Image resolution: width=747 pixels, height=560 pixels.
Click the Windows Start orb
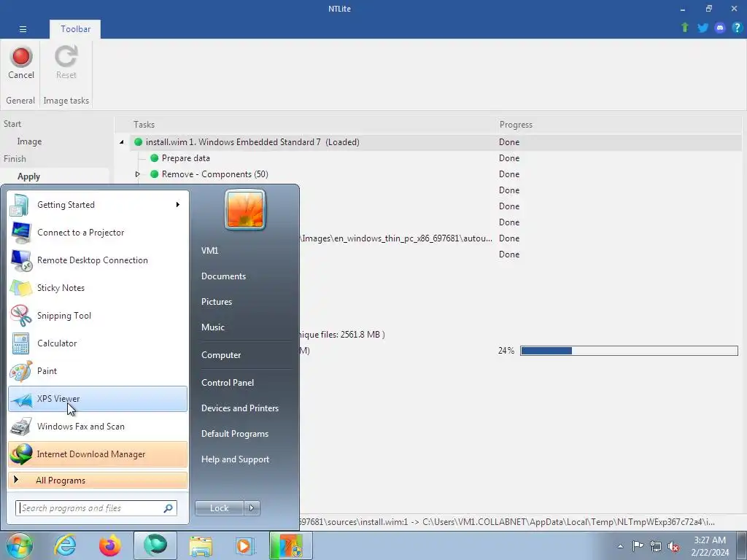click(x=20, y=545)
